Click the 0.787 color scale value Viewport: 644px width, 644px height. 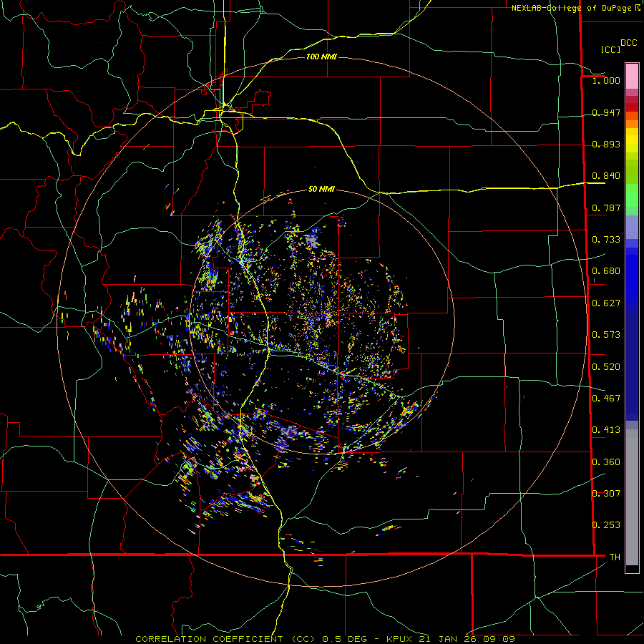coord(606,208)
